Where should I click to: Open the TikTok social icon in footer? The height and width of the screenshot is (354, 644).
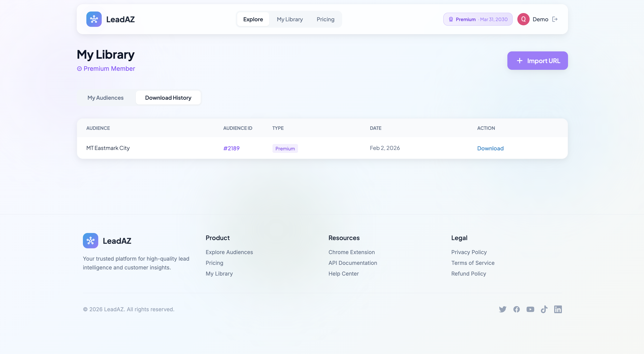click(x=544, y=309)
